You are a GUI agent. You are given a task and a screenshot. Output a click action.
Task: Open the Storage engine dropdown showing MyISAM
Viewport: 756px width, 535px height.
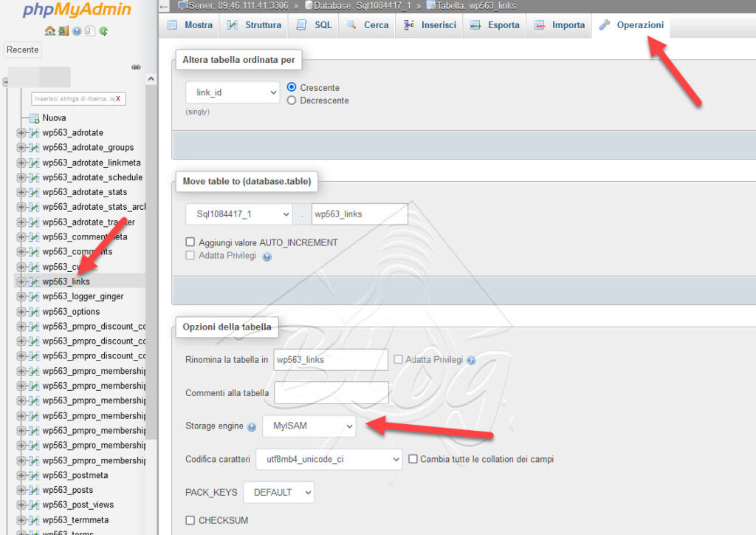(x=309, y=426)
